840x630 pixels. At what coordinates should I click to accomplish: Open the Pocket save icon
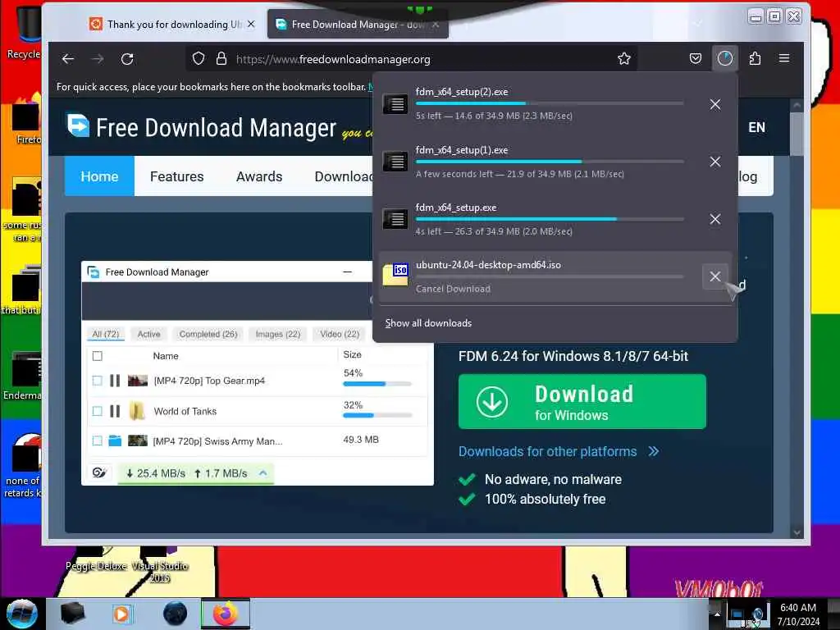[696, 58]
